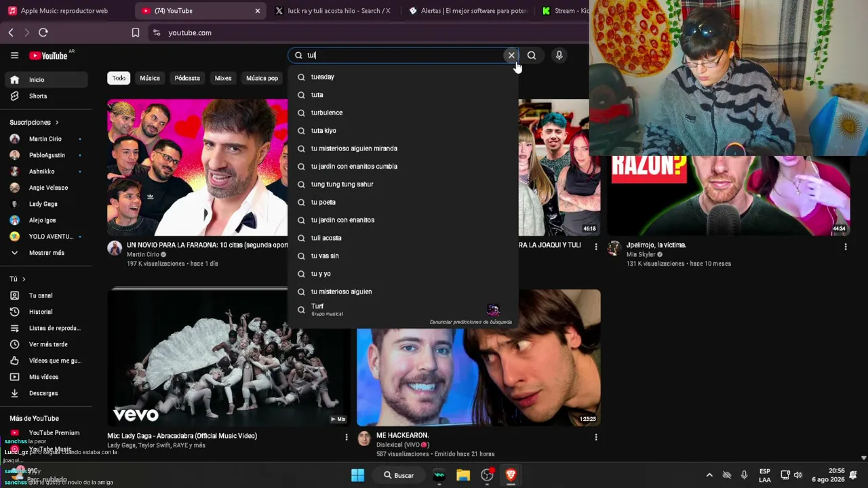Open Mis vídeos in the sidebar
The width and height of the screenshot is (868, 488).
point(46,377)
